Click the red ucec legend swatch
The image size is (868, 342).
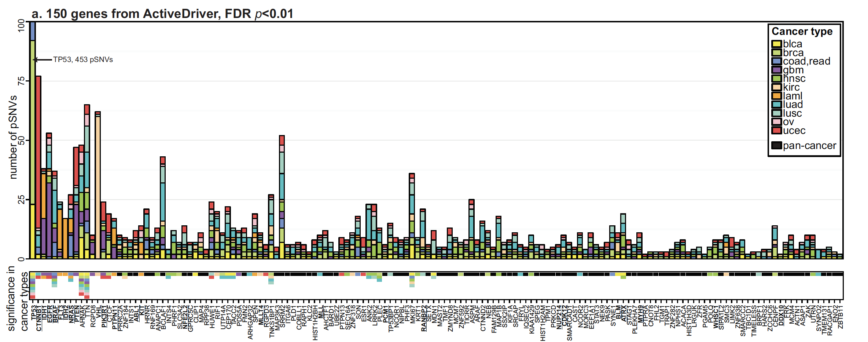(x=777, y=131)
